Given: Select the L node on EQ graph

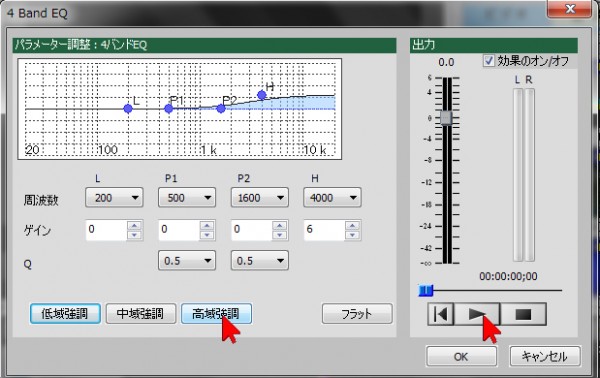Looking at the screenshot, I should (x=128, y=109).
